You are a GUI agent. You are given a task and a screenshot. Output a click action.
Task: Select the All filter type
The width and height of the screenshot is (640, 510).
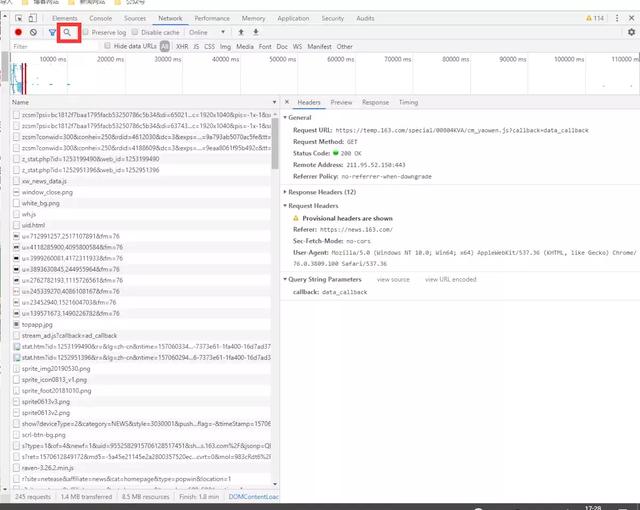coord(164,47)
